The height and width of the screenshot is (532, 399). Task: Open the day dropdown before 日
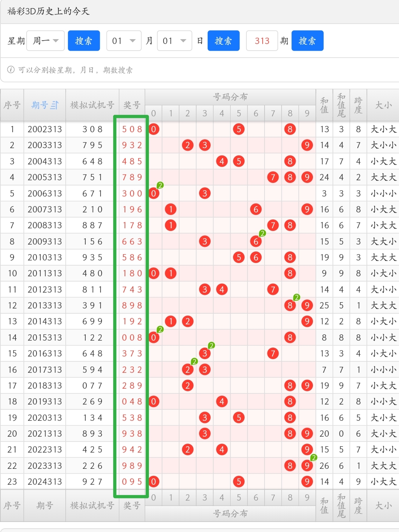174,41
